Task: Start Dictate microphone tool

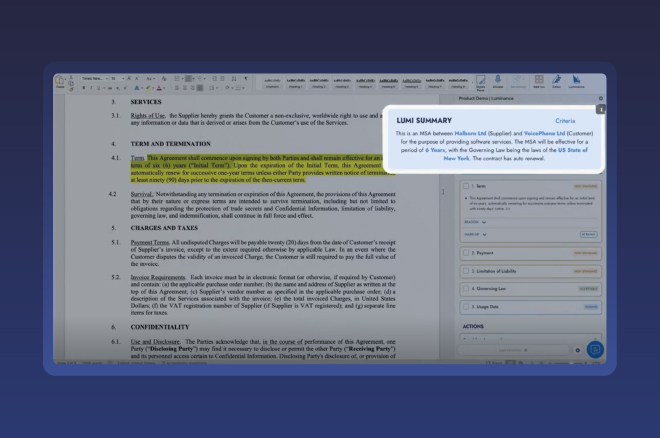Action: point(498,82)
